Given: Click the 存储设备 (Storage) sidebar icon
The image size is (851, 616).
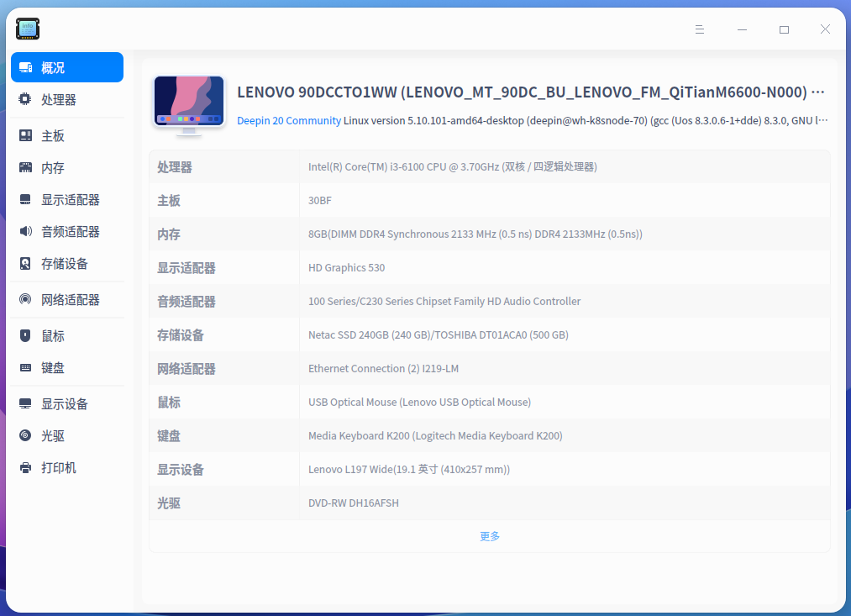Looking at the screenshot, I should (x=25, y=263).
